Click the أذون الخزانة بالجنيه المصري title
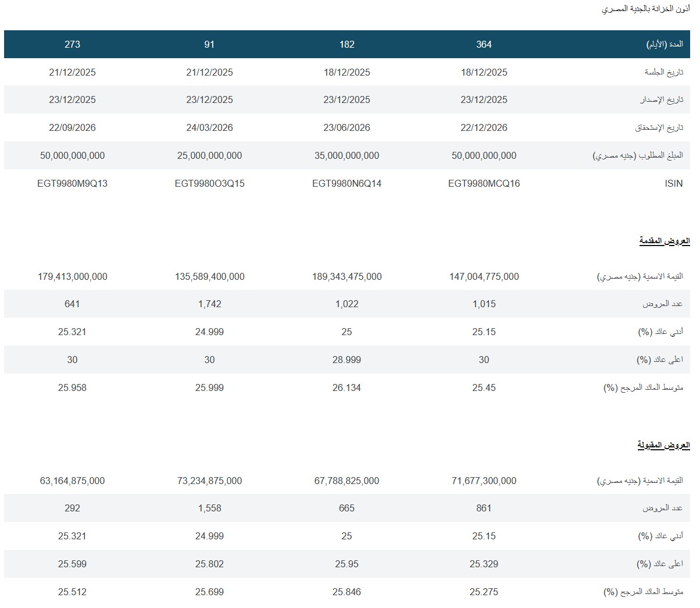Viewport: 700px width, 608px height. (x=645, y=9)
